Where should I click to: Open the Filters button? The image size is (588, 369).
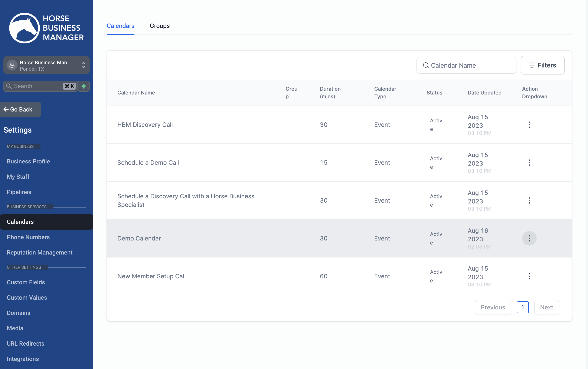pyautogui.click(x=542, y=65)
